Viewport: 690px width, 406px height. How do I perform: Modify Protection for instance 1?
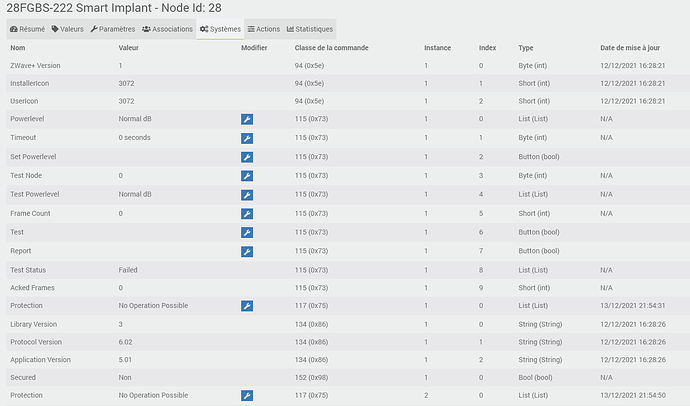pyautogui.click(x=247, y=306)
